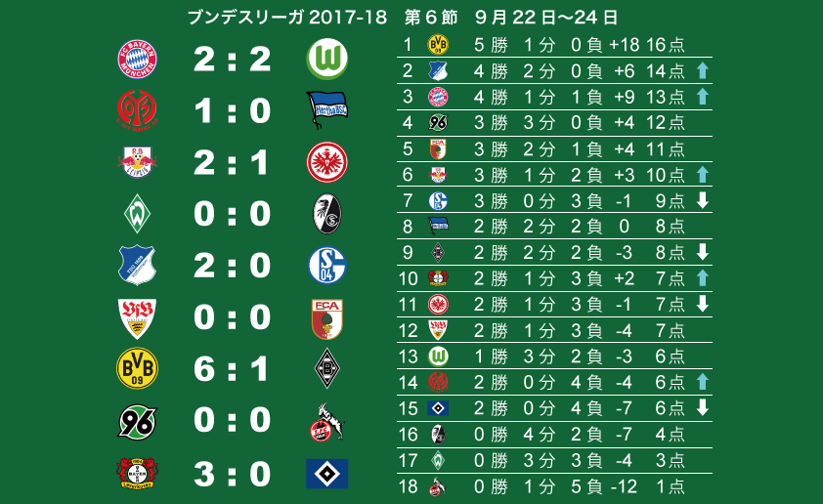Click the Werder Bremen diamond logo in results

coord(137,214)
